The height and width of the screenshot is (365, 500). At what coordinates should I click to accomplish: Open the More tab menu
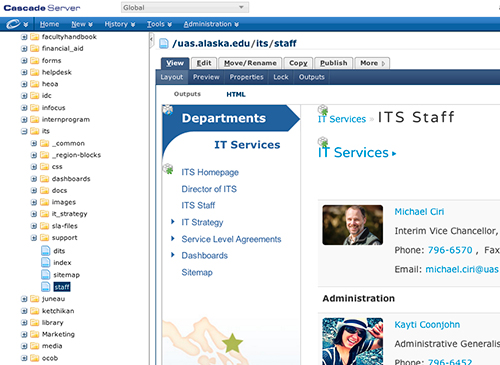click(x=372, y=63)
